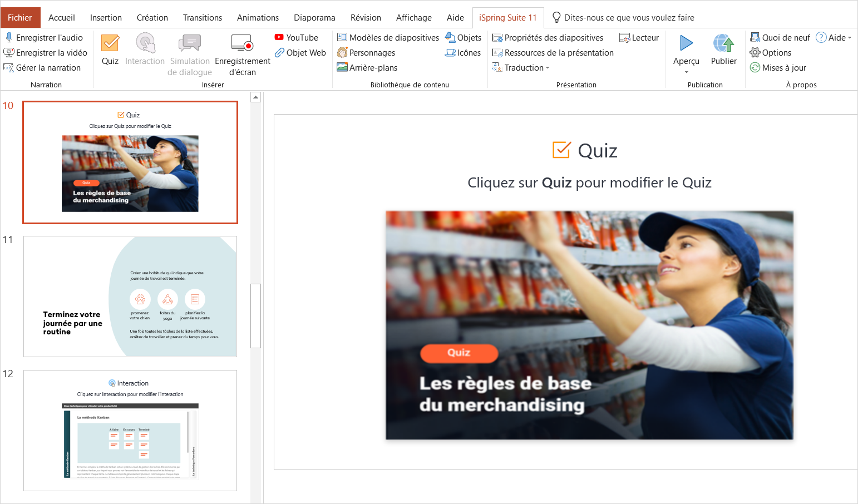
Task: Switch to the Animations tab
Action: click(258, 17)
